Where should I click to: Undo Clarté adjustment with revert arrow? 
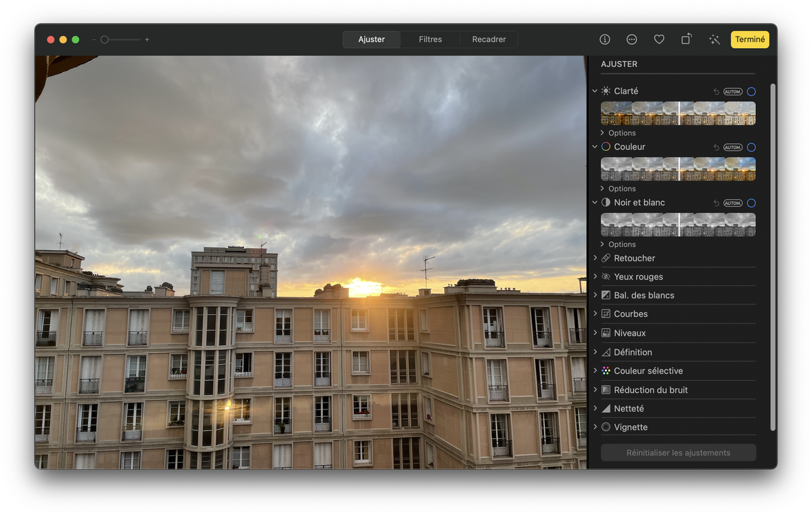pyautogui.click(x=716, y=91)
